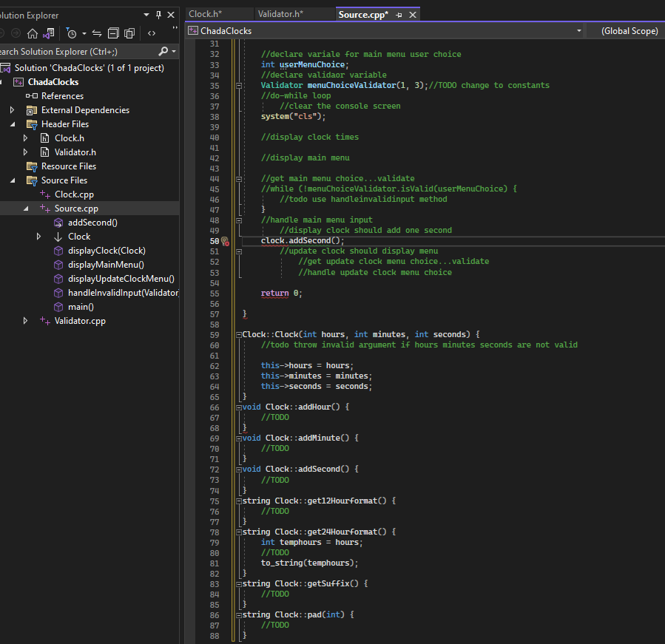The width and height of the screenshot is (665, 644).
Task: Click the breakpoint marker on line 50
Action: point(226,241)
